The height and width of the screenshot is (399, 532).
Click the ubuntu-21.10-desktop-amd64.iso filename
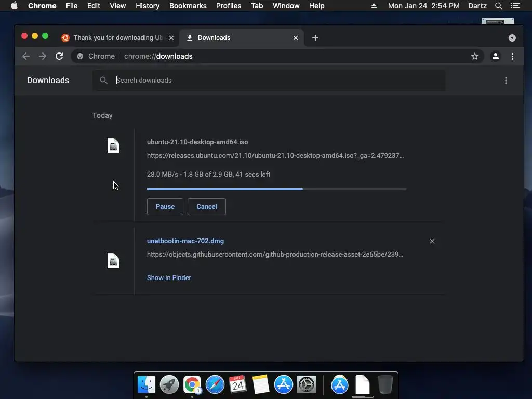point(197,142)
